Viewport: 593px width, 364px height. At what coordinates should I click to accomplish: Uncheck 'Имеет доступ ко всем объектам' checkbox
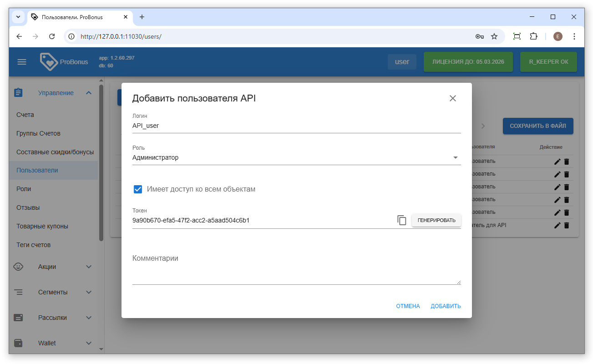point(138,189)
